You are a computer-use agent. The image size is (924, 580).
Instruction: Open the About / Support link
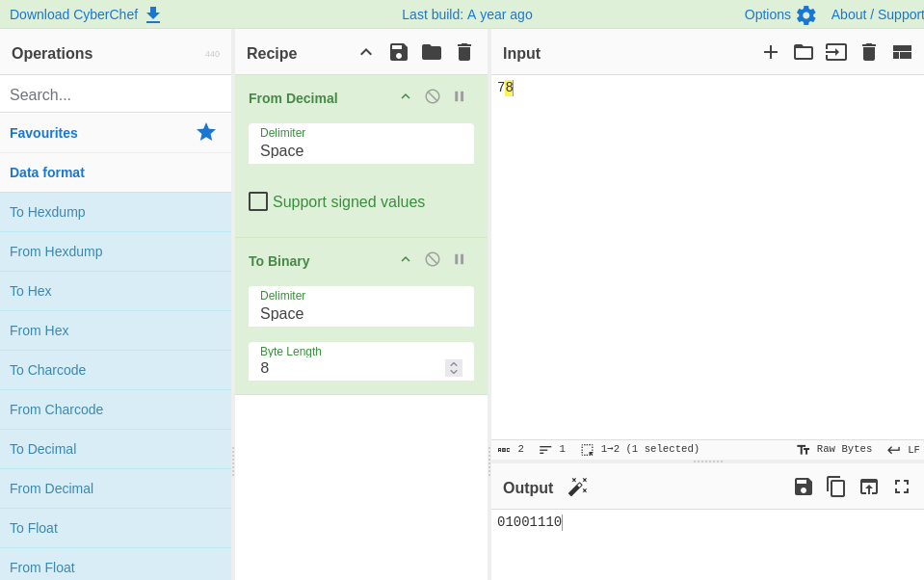point(877,14)
